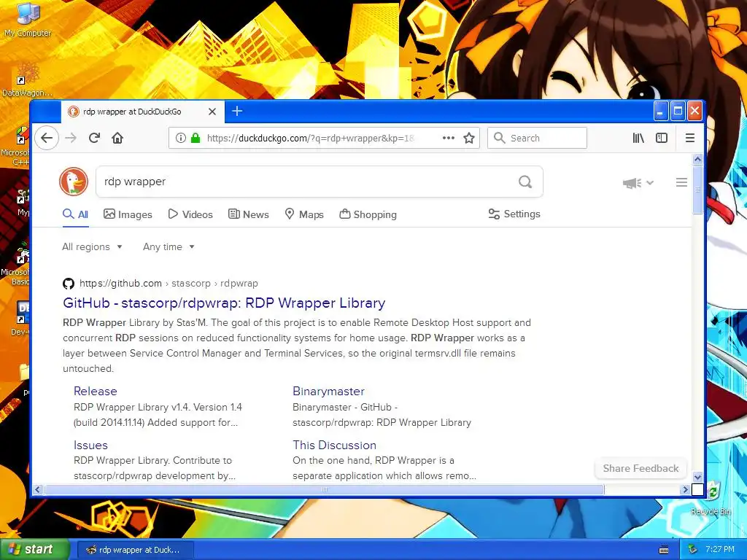The image size is (747, 560).
Task: Click the address bar URL
Action: (x=310, y=138)
